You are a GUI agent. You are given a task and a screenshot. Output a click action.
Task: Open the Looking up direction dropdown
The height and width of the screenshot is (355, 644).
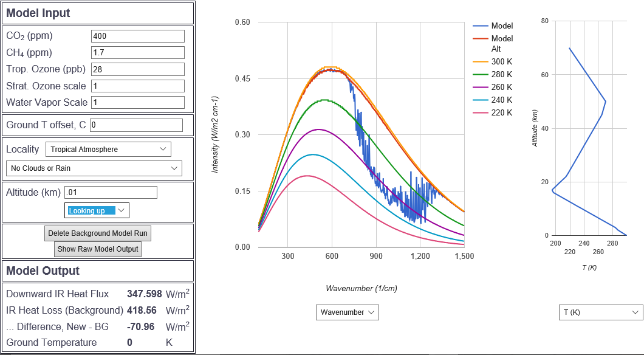click(97, 210)
